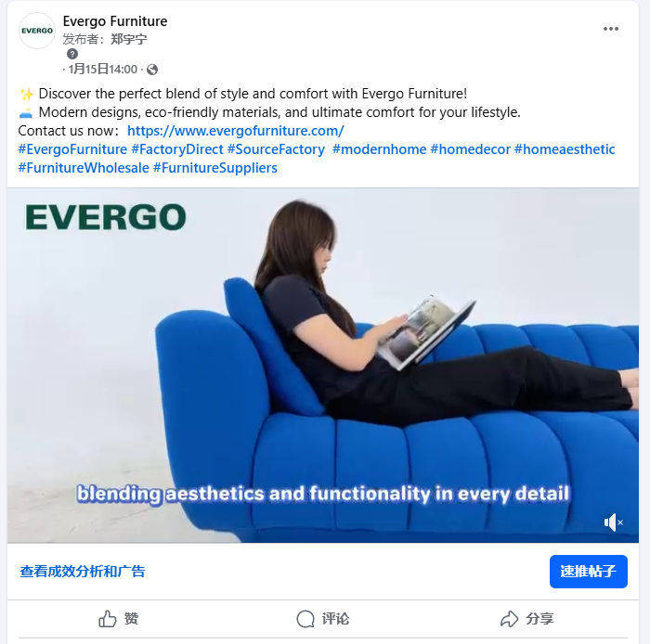Open the evergofurniture.com website link
This screenshot has width=650, height=644.
click(x=236, y=131)
